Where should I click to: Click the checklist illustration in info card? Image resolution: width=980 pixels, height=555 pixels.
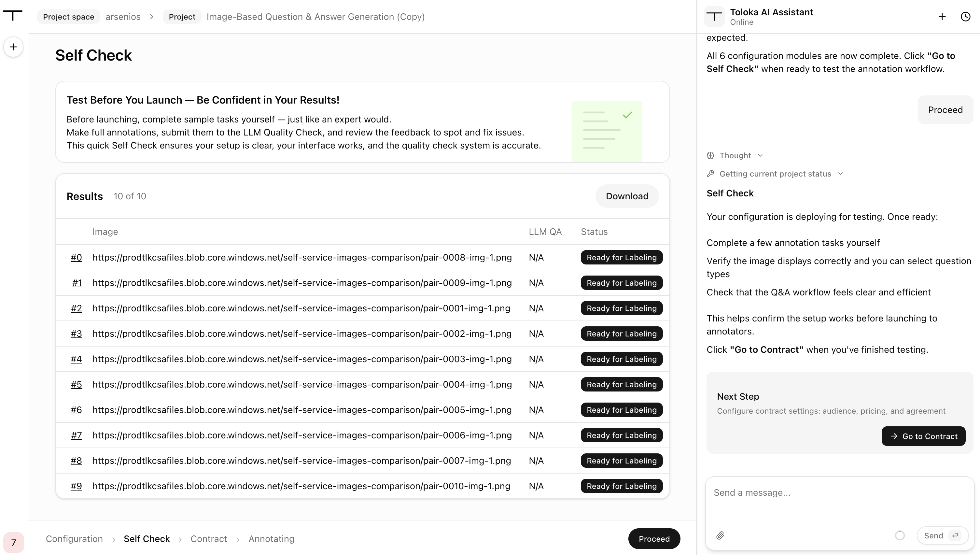coord(607,132)
